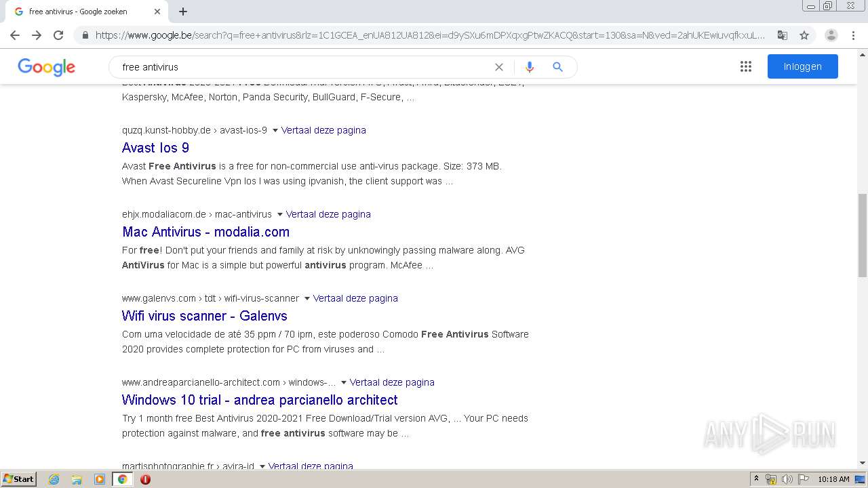Click the vertical page scrollbar thumb
Image resolution: width=868 pixels, height=488 pixels.
pos(863,235)
